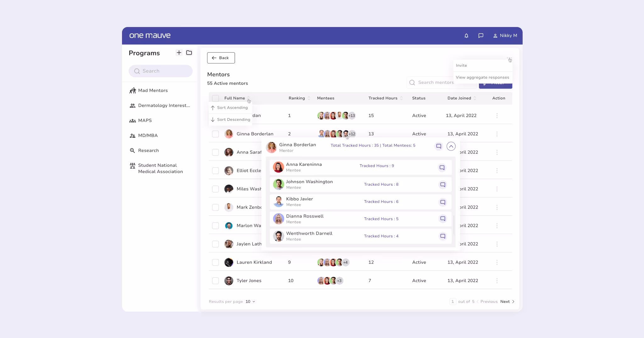Open messages icon in top header

(x=481, y=35)
